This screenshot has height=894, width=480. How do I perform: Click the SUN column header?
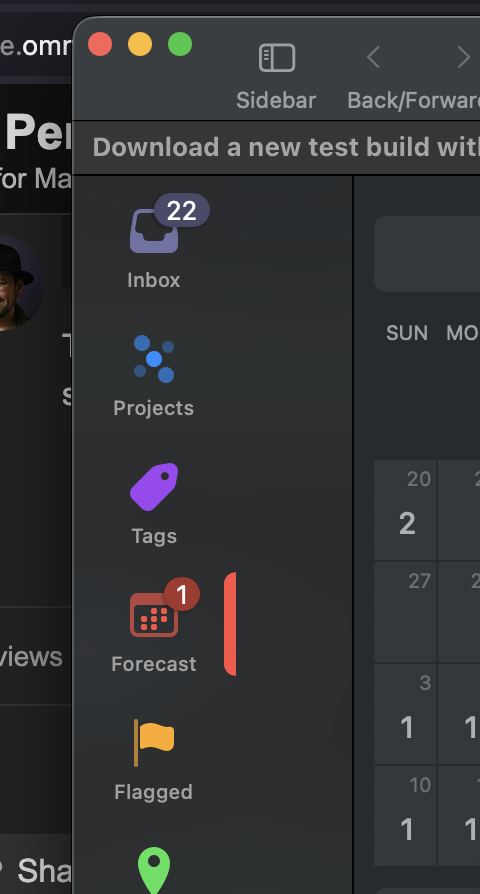(x=407, y=334)
